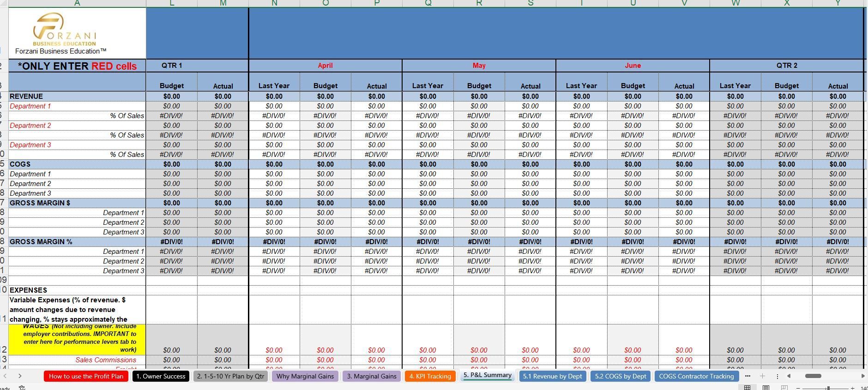Select column A header
Image resolution: width=868 pixels, height=390 pixels.
[x=77, y=3]
